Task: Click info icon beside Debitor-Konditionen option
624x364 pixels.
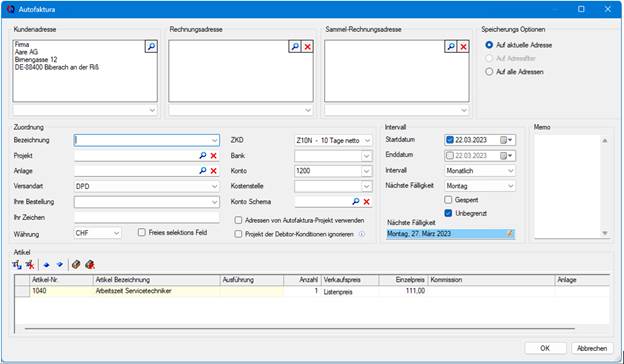Action: (362, 234)
